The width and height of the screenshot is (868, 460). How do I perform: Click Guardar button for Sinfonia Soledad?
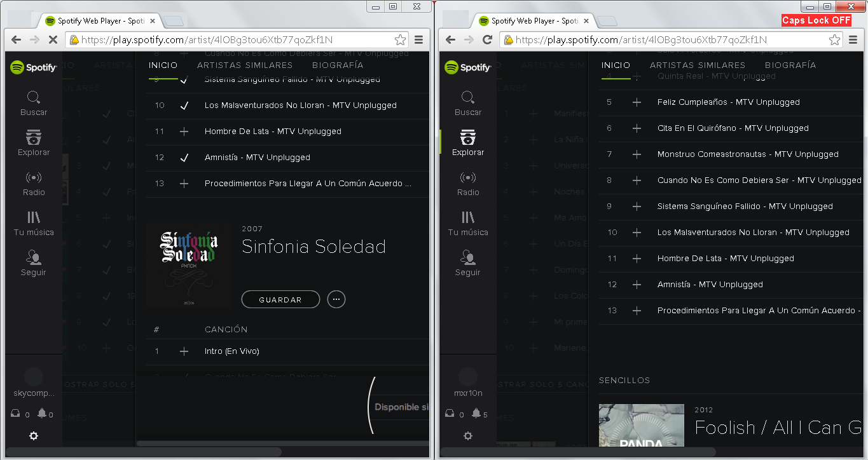click(280, 299)
